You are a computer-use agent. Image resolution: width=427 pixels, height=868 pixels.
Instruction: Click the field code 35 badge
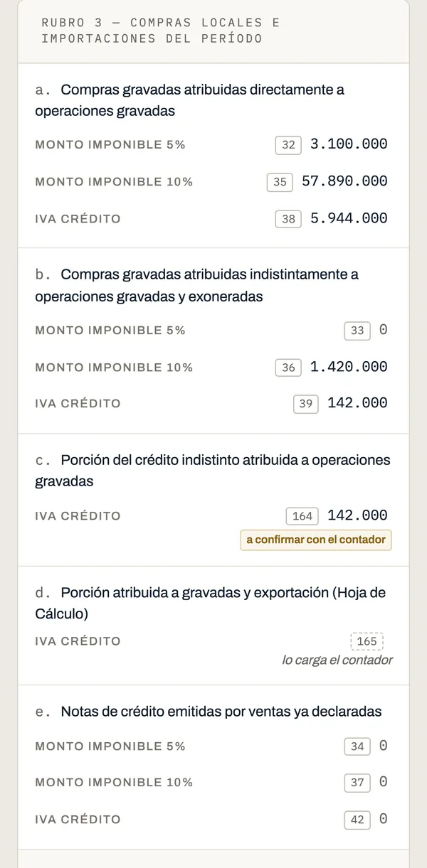tap(280, 182)
